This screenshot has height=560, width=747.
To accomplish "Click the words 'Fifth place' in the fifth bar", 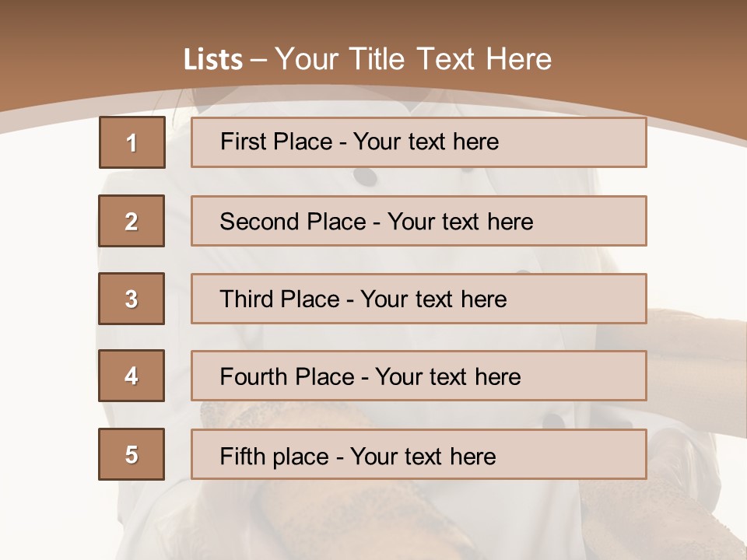I will pyautogui.click(x=274, y=456).
